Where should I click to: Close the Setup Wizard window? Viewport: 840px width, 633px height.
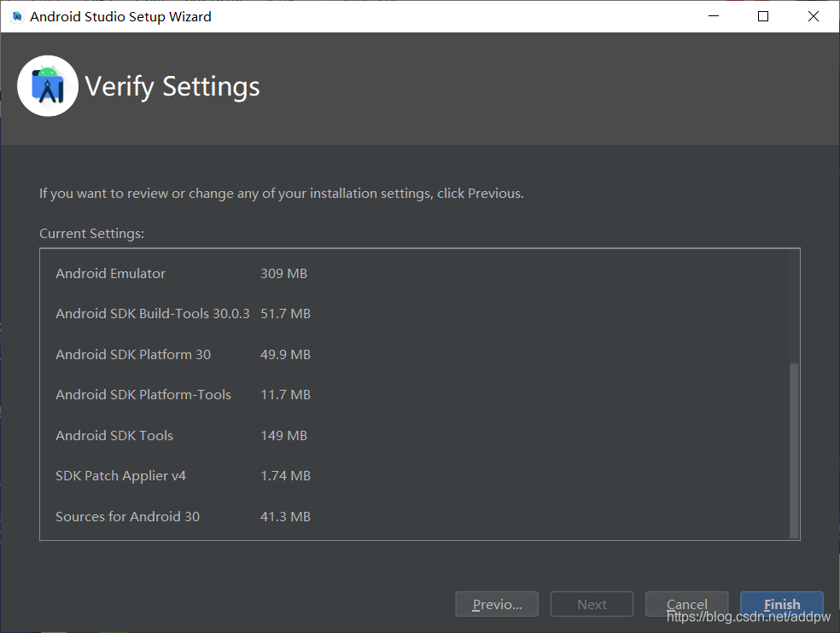(814, 16)
